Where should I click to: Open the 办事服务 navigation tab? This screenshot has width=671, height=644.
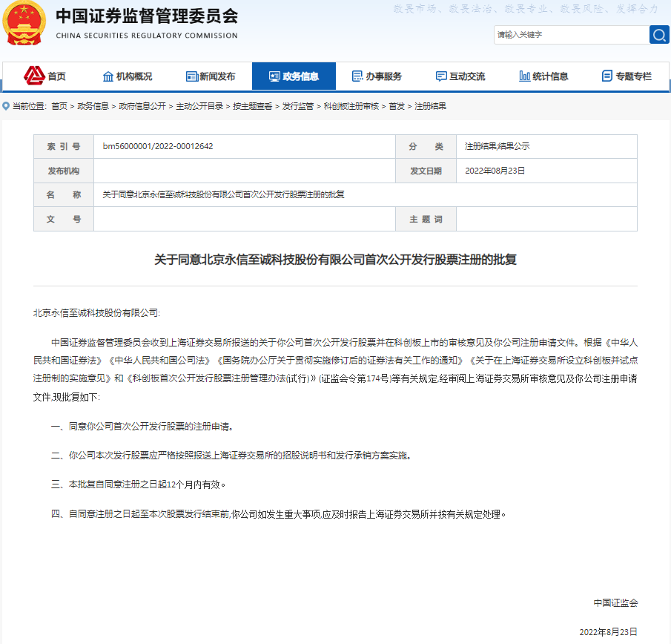point(377,76)
